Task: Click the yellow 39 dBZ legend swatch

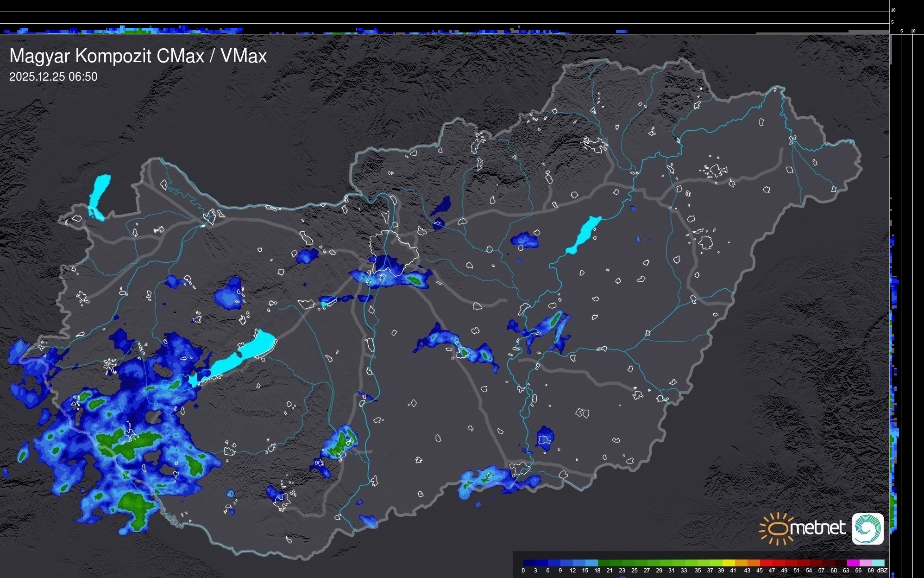Action: [x=729, y=563]
